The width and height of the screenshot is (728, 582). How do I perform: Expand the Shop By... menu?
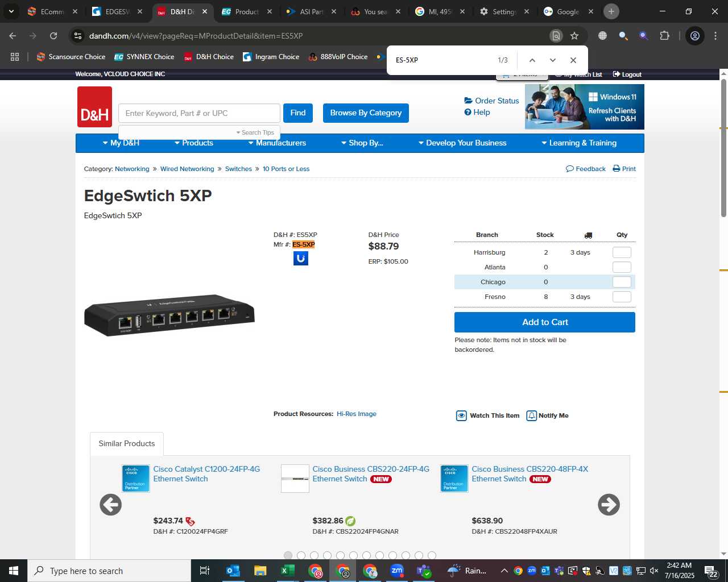tap(362, 143)
